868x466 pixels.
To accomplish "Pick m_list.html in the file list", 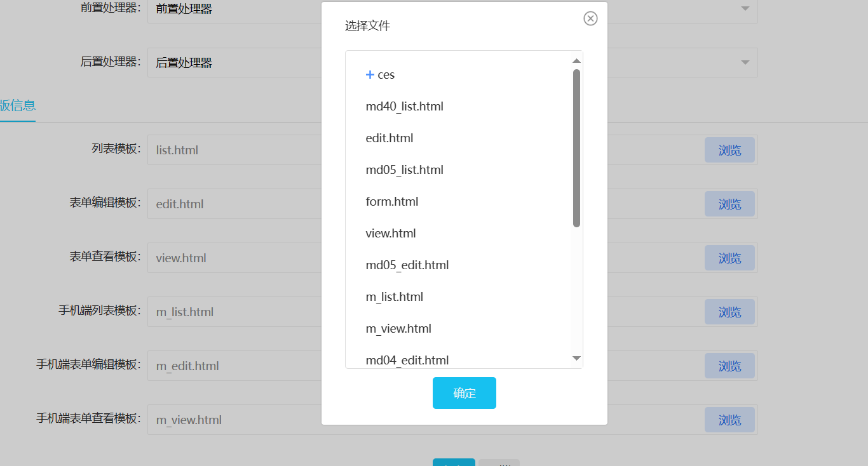I will pos(394,297).
